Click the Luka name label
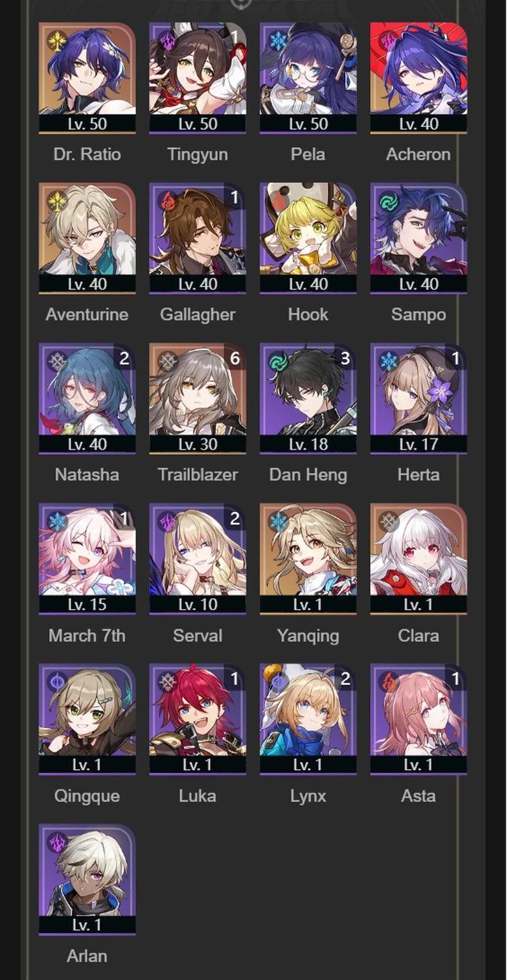 tap(197, 796)
